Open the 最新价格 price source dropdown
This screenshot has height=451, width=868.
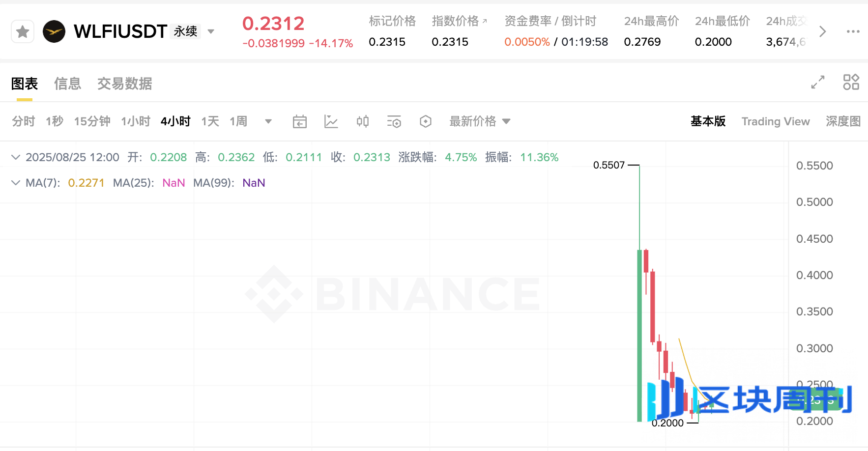(x=507, y=121)
